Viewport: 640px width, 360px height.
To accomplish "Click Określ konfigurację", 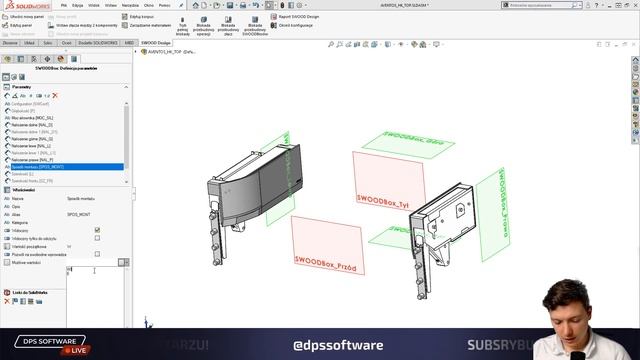I will [x=292, y=25].
